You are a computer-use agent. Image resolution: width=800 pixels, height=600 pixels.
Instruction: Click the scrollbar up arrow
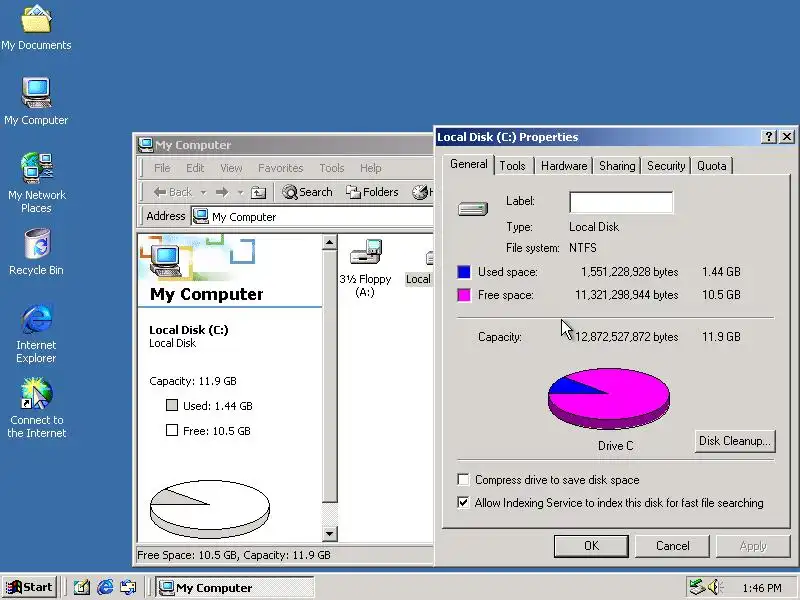330,242
